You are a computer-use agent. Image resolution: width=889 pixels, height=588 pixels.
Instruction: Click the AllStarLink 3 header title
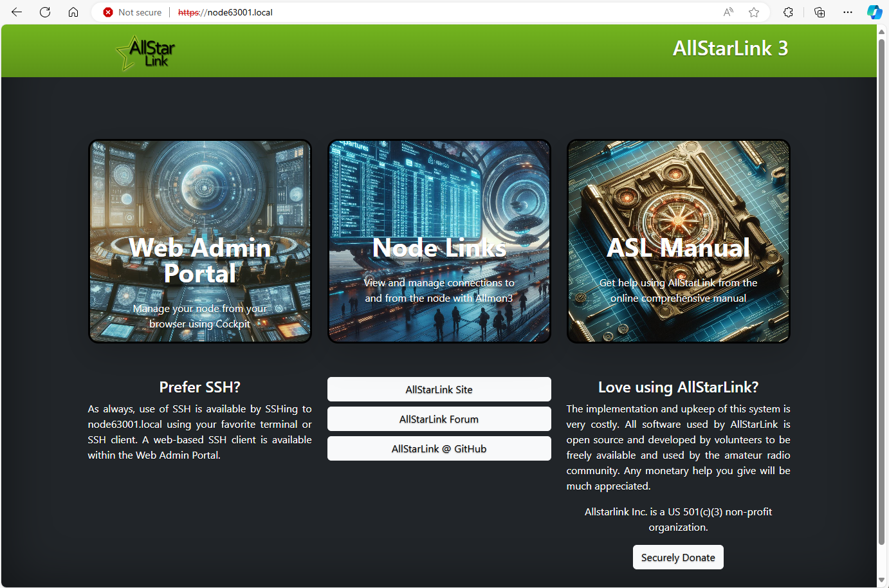click(730, 48)
